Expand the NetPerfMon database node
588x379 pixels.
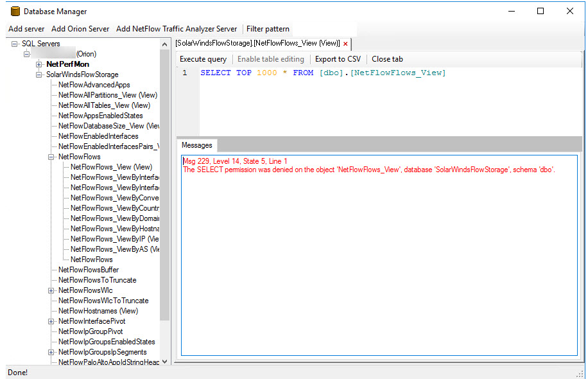(39, 64)
